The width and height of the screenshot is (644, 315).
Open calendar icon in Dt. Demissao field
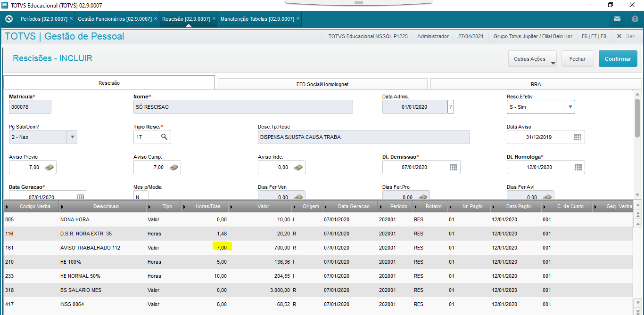coord(453,167)
